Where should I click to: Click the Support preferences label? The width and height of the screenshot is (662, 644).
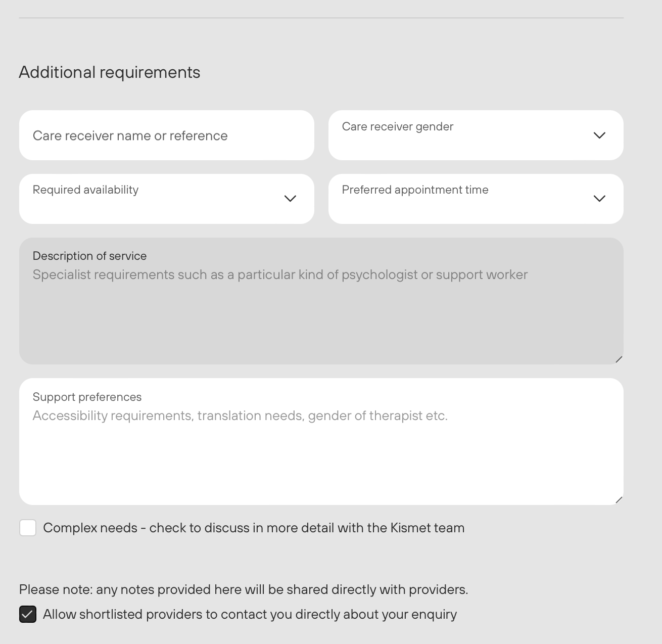point(87,397)
